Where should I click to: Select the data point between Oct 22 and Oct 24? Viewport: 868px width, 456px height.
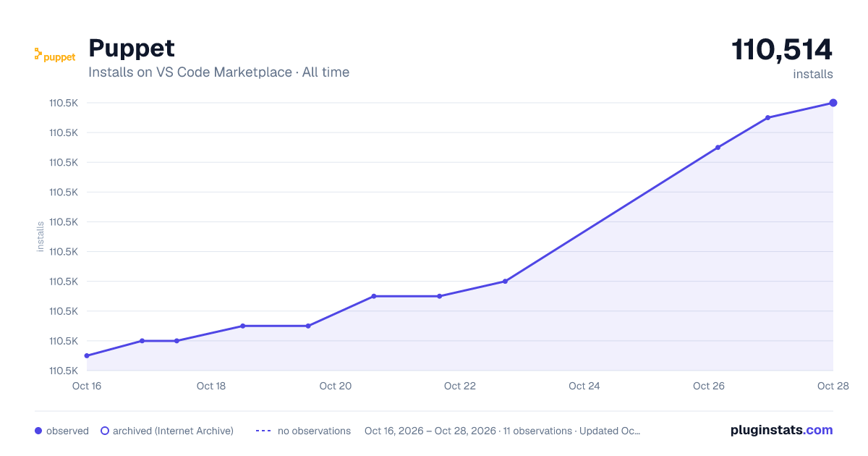point(505,282)
